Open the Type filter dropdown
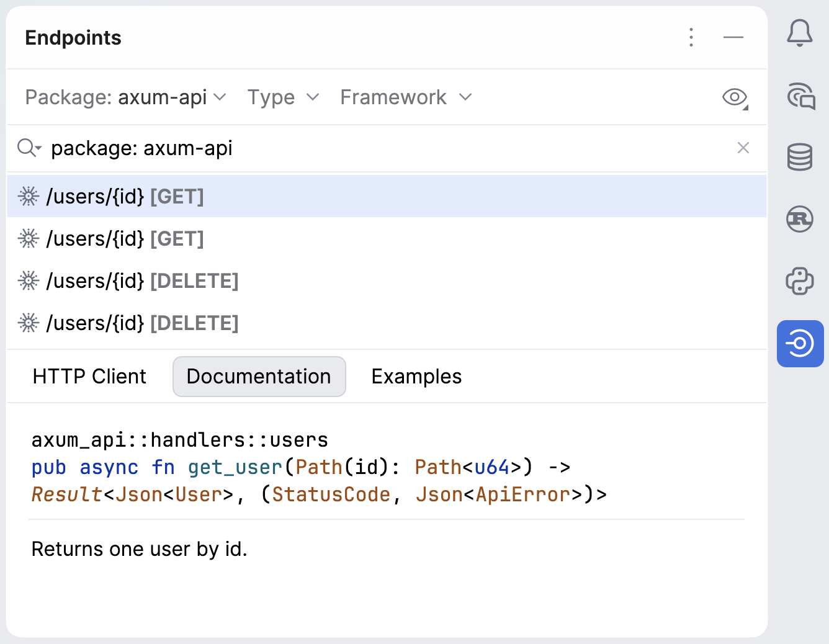829x644 pixels. click(283, 97)
